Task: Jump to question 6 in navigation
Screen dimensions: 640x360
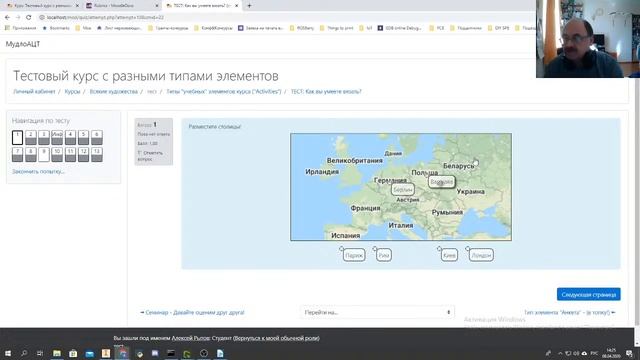Action: [97, 138]
